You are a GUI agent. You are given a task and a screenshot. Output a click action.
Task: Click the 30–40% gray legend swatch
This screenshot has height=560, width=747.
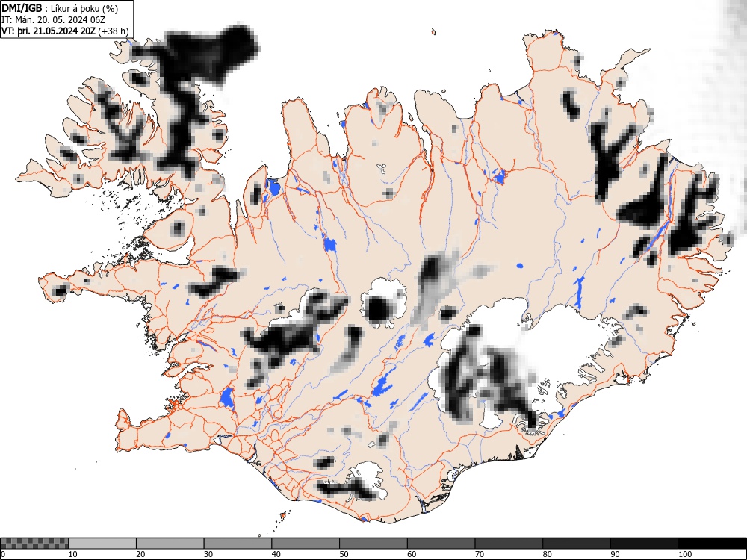238,544
